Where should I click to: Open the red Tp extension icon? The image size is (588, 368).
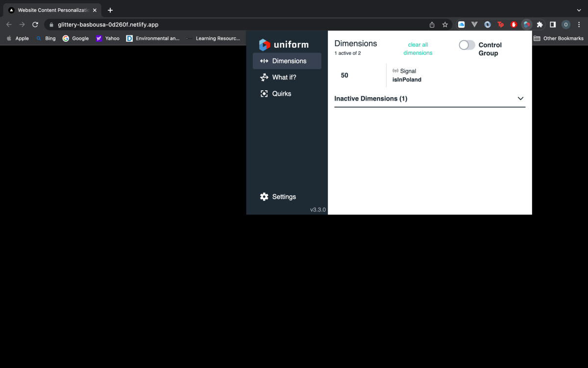point(500,25)
